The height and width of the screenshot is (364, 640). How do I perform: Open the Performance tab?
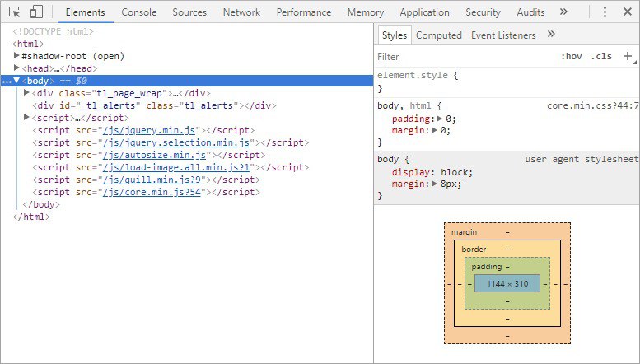(x=304, y=12)
